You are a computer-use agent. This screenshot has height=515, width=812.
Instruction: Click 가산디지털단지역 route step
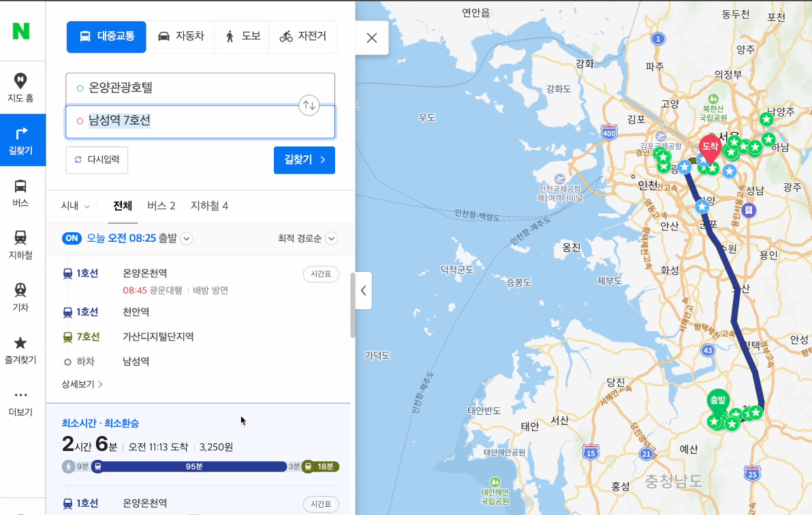tap(158, 337)
